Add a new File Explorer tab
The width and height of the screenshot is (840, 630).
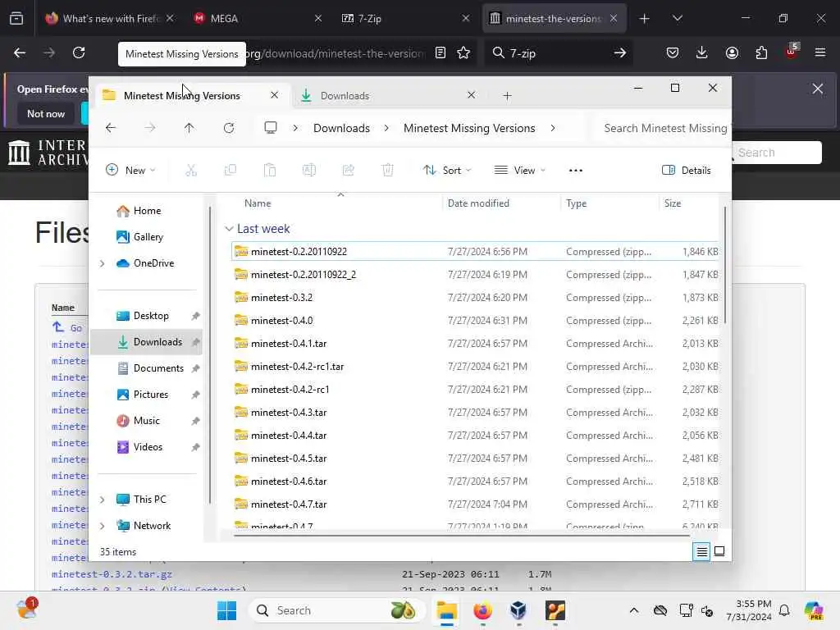(507, 96)
